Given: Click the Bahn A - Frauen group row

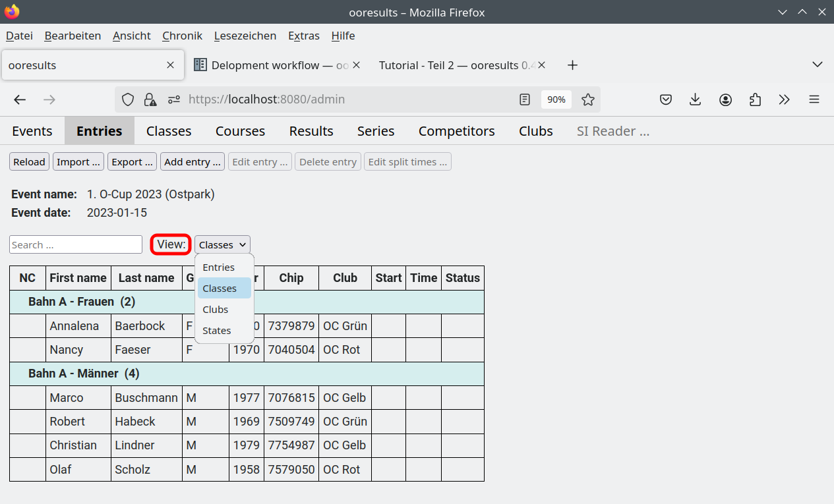Looking at the screenshot, I should click(247, 302).
